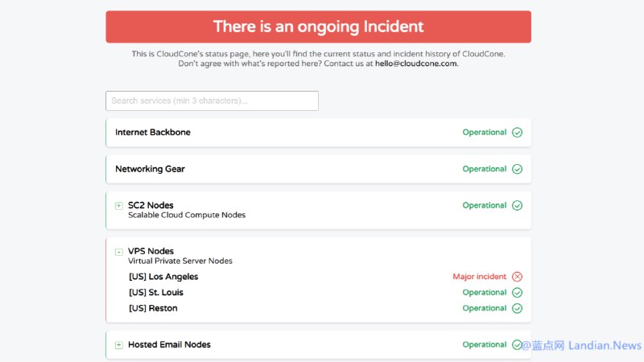The width and height of the screenshot is (644, 362).
Task: Click the Networking Gear operational checkmark icon
Action: [x=517, y=169]
